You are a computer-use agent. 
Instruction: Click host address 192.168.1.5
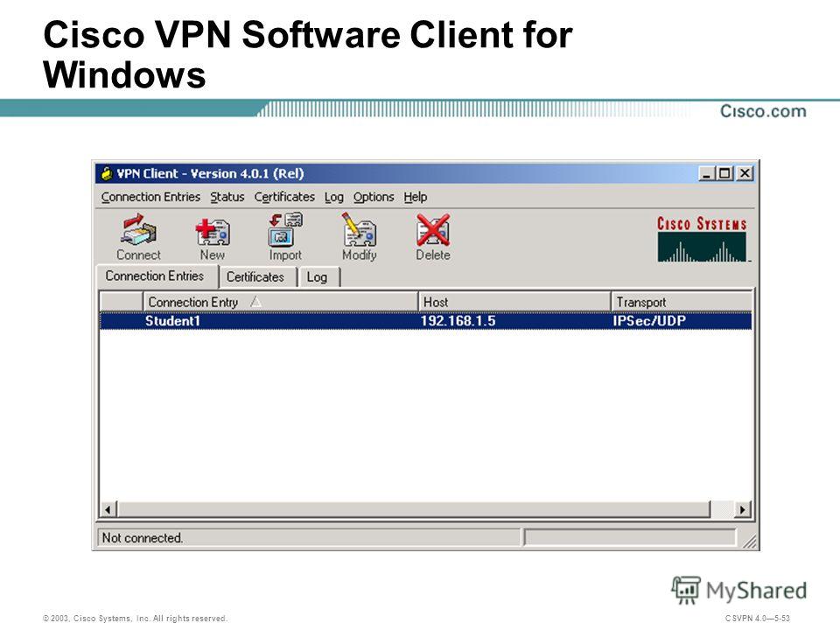click(458, 321)
